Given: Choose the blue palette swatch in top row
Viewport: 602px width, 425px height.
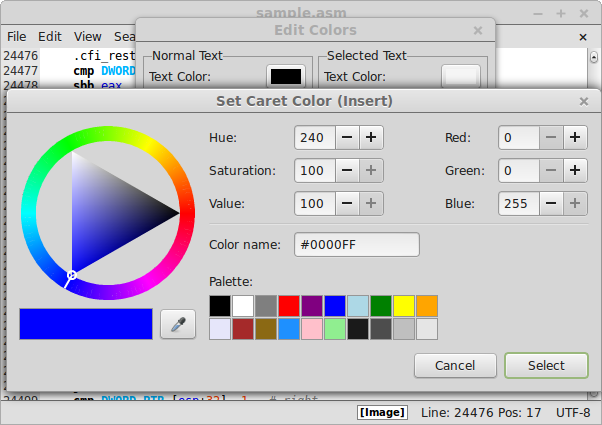Looking at the screenshot, I should (335, 306).
